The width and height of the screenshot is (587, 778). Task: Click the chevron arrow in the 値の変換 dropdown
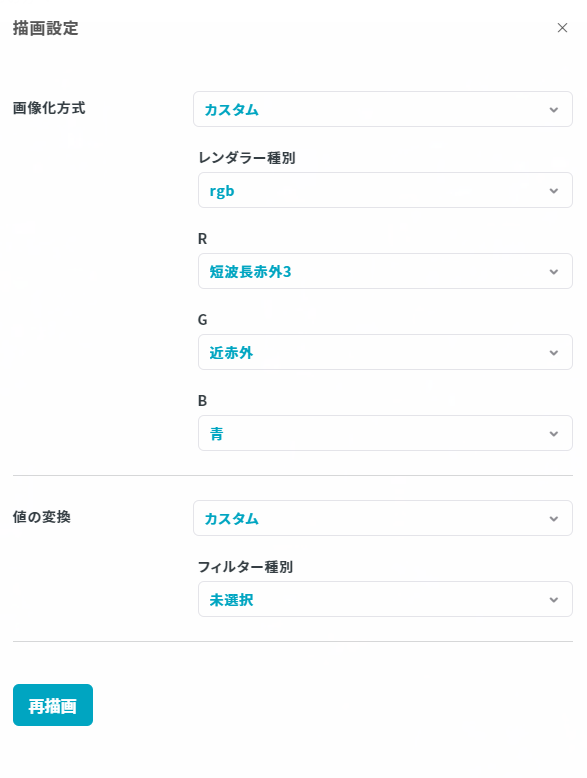pos(554,519)
